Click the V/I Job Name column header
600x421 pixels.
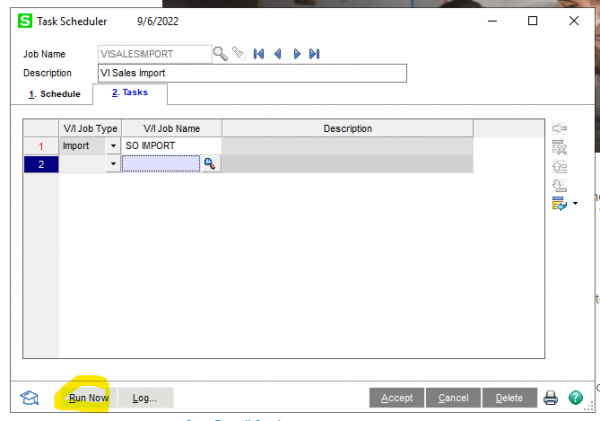point(172,129)
